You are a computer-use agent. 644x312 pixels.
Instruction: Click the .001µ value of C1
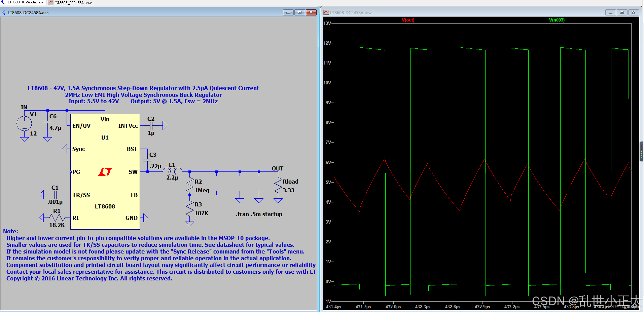click(x=55, y=202)
